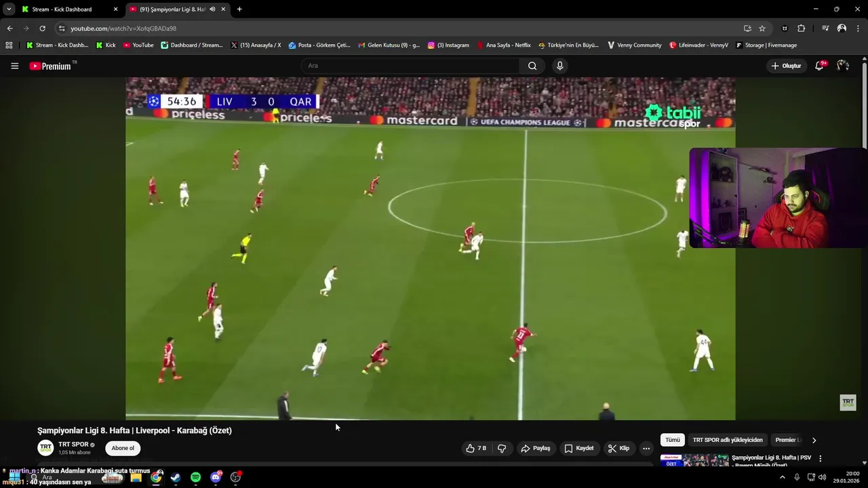Open the Instagram bookmark
The image size is (868, 488).
(448, 45)
